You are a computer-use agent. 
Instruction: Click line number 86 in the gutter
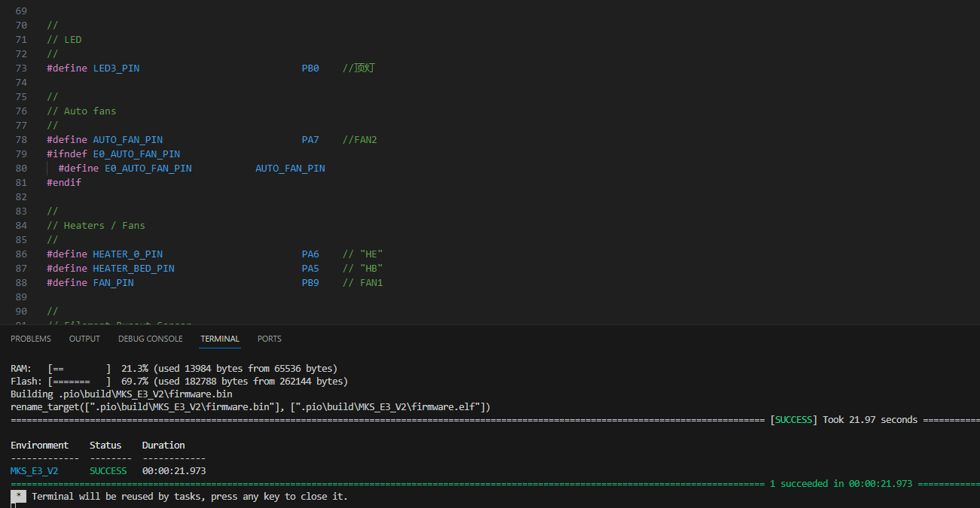[21, 254]
